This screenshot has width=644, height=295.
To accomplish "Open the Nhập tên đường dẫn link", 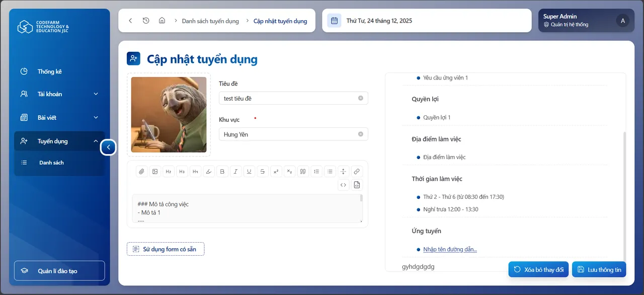I will (449, 249).
